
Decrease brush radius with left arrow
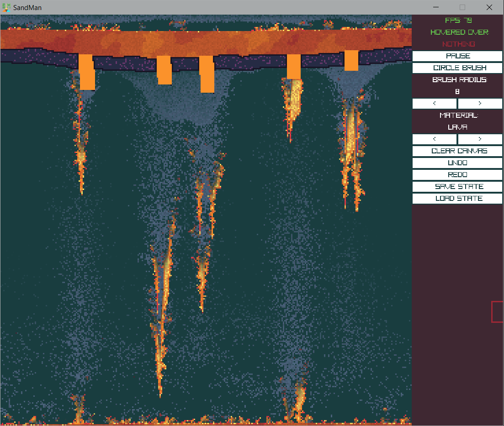[x=435, y=104]
